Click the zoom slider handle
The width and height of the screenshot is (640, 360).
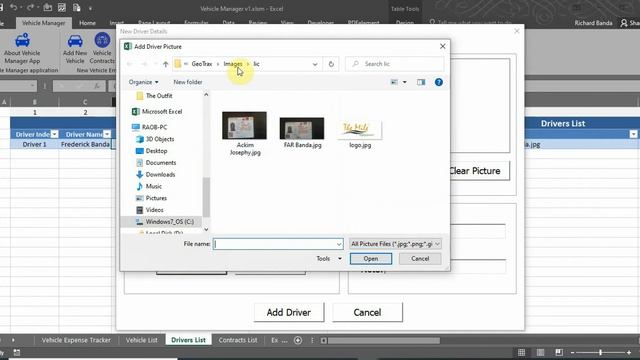(600, 352)
